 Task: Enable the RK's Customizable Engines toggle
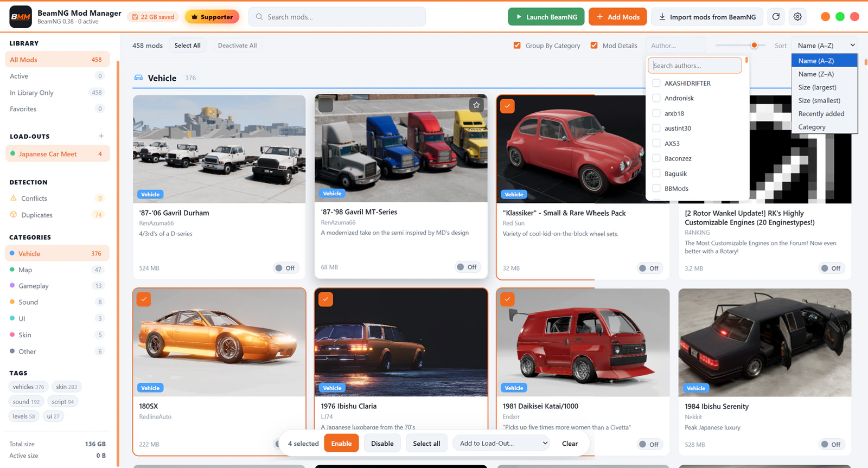pyautogui.click(x=831, y=268)
